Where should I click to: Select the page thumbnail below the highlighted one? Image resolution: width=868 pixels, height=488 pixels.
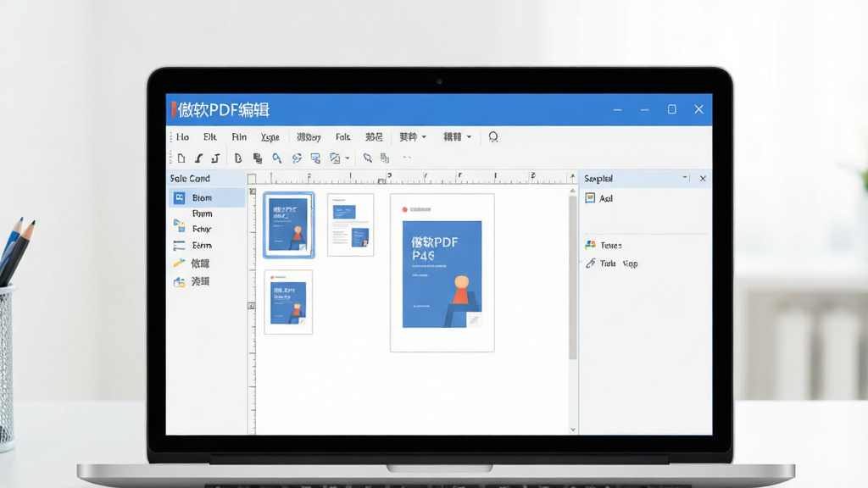[288, 302]
